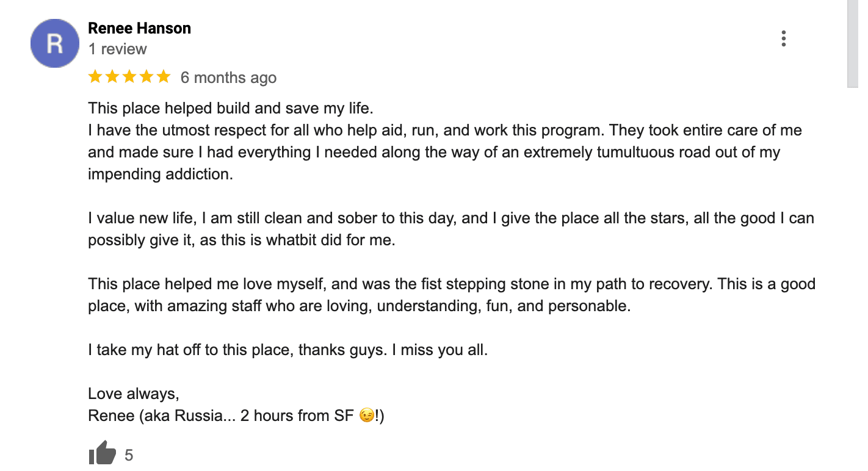Open the Renee Hanson reviewer name link
The height and width of the screenshot is (471, 868).
point(139,28)
